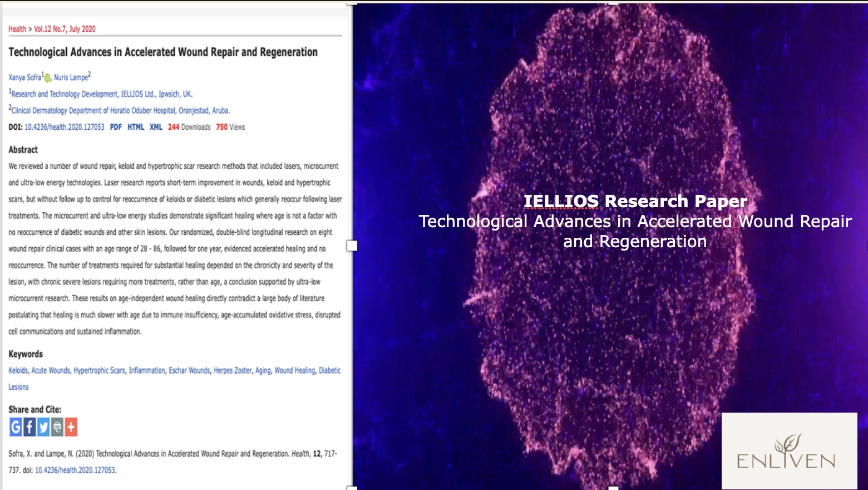The height and width of the screenshot is (490, 868).
Task: Open the DOI link in the citation
Action: point(75,470)
